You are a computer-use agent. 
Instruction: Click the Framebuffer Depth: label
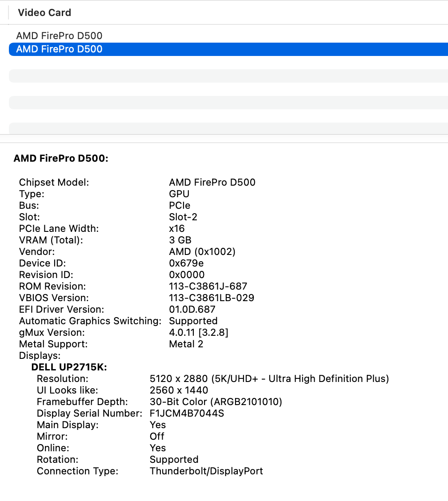(82, 402)
